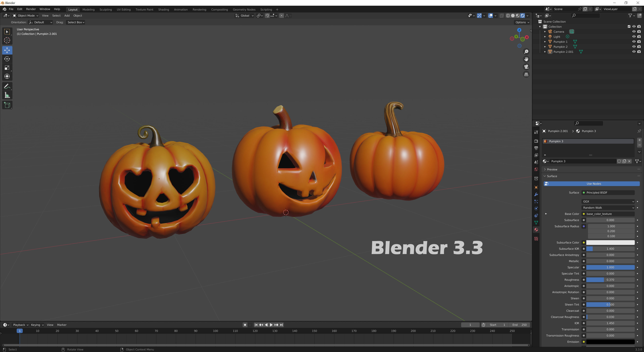
Task: Disable Pumpkin 2.001 in renders camera icon
Action: 639,52
